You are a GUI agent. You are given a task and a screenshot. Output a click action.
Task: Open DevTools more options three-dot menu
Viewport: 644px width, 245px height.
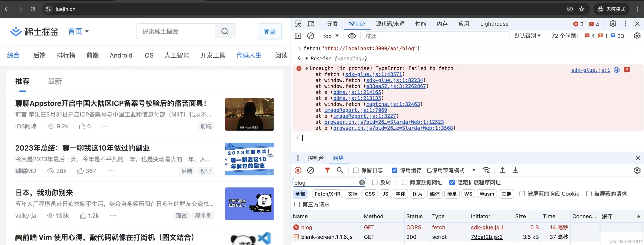click(x=625, y=24)
